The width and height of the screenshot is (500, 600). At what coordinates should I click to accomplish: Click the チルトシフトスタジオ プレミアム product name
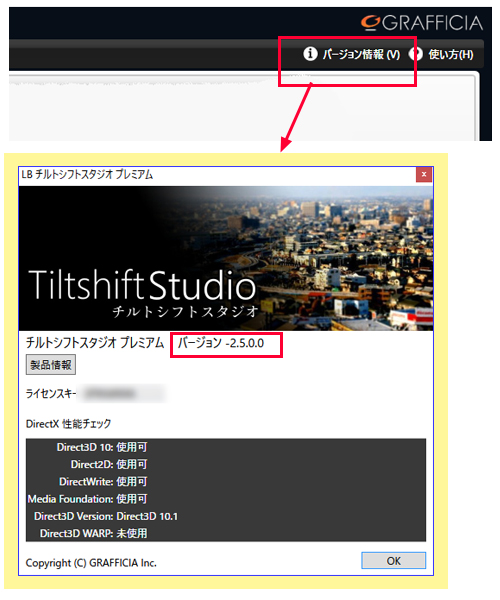point(94,342)
